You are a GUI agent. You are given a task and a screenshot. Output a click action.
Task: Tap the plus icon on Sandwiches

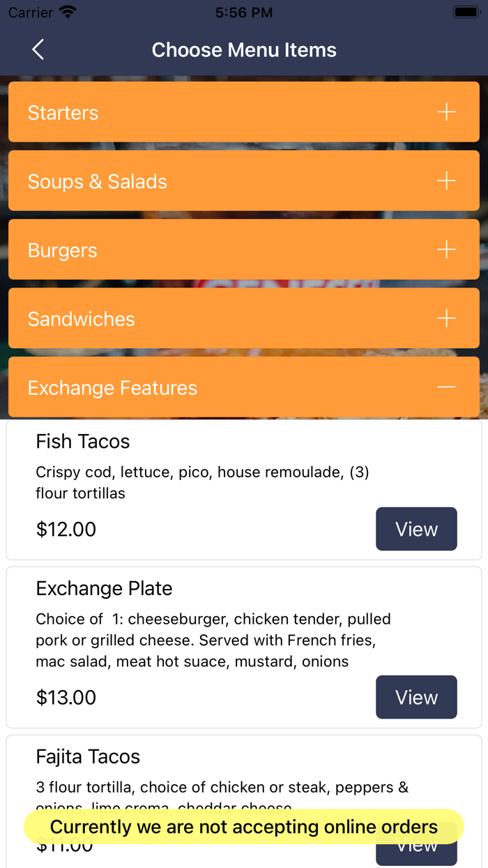coord(446,318)
